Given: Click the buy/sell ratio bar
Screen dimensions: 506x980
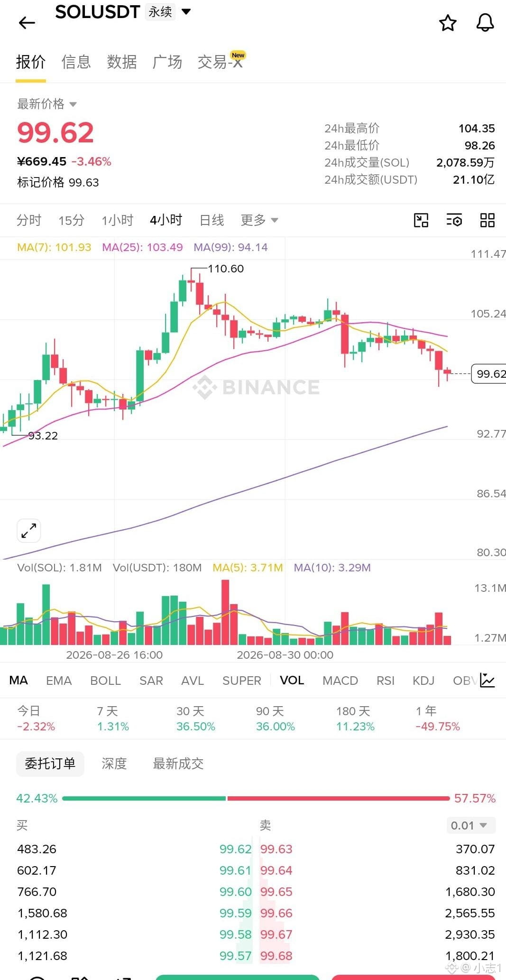Looking at the screenshot, I should pyautogui.click(x=256, y=798).
